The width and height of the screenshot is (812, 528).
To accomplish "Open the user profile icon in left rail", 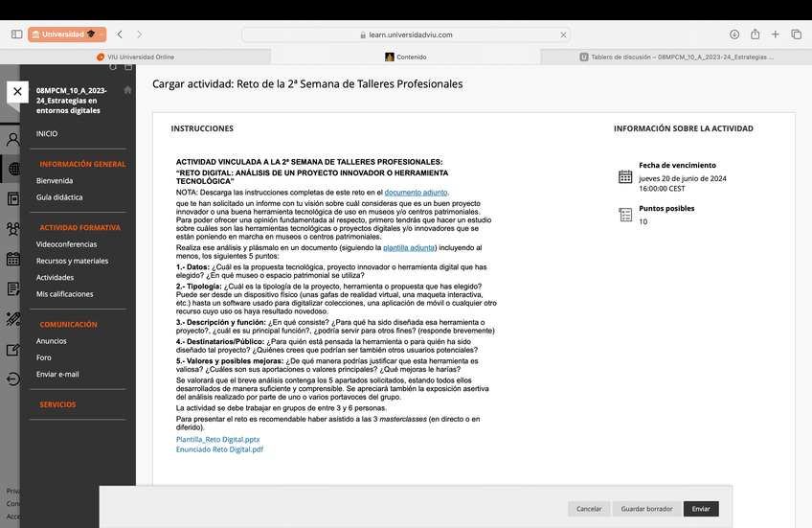I will tap(13, 139).
